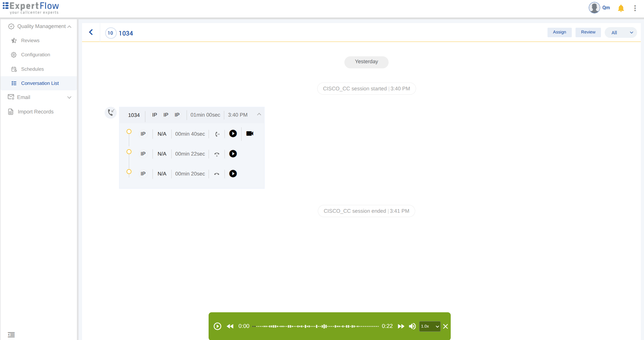Open playback speed 1.0x dropdown
This screenshot has height=340, width=644.
(x=430, y=326)
